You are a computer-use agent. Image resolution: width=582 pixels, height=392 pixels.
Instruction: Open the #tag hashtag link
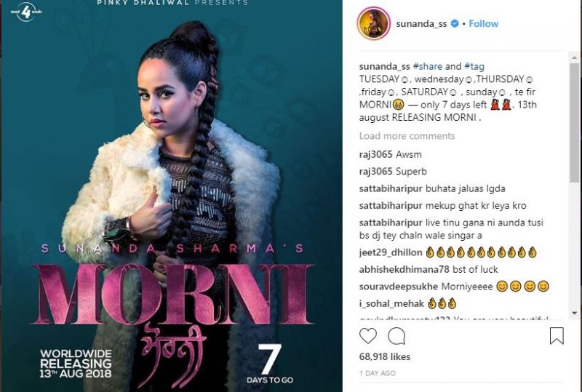tap(474, 66)
